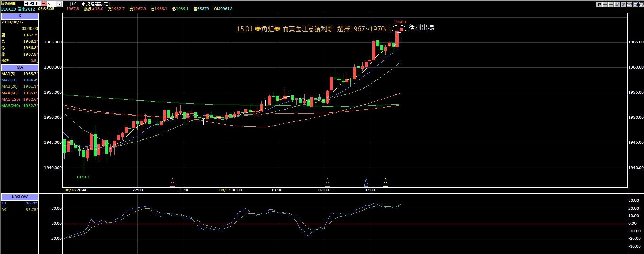Click the MA4(60) moving average row
Viewport: 644px width, 254px height.
click(x=20, y=93)
